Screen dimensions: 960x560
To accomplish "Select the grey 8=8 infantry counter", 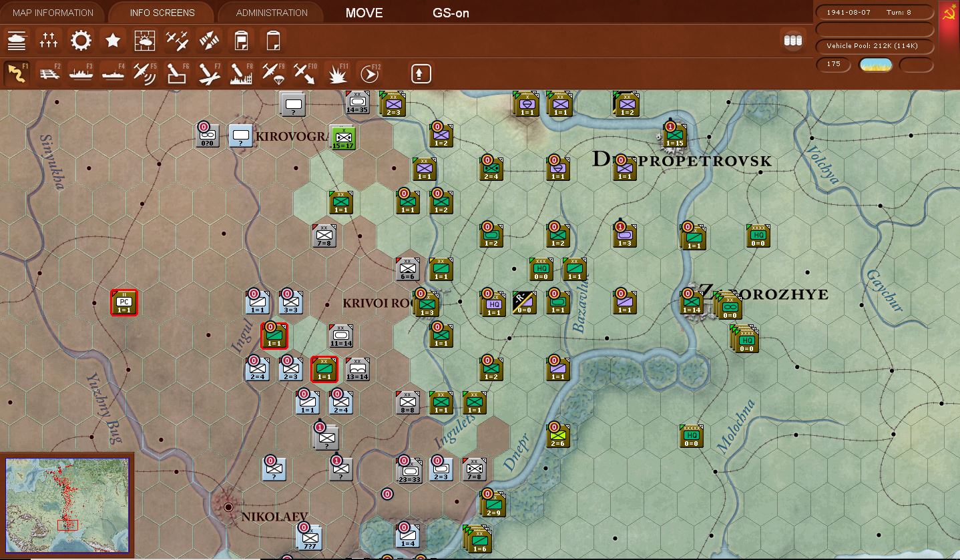I will point(407,402).
